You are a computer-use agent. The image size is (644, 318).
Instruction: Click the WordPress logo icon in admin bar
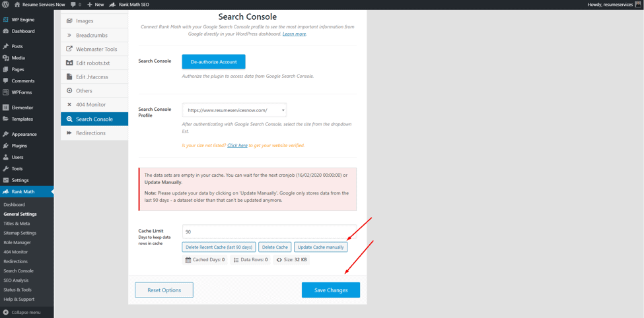click(x=6, y=5)
